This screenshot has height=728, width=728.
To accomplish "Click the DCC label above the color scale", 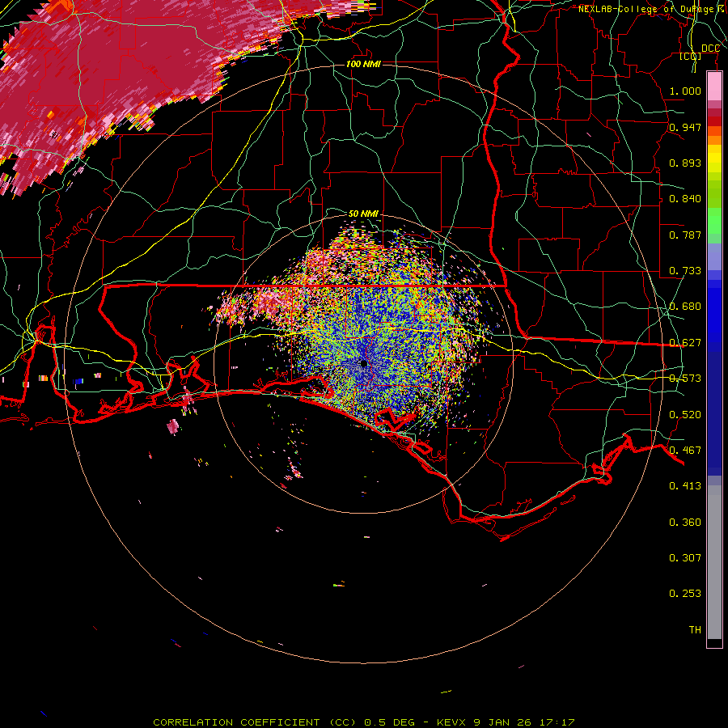I will 710,49.
